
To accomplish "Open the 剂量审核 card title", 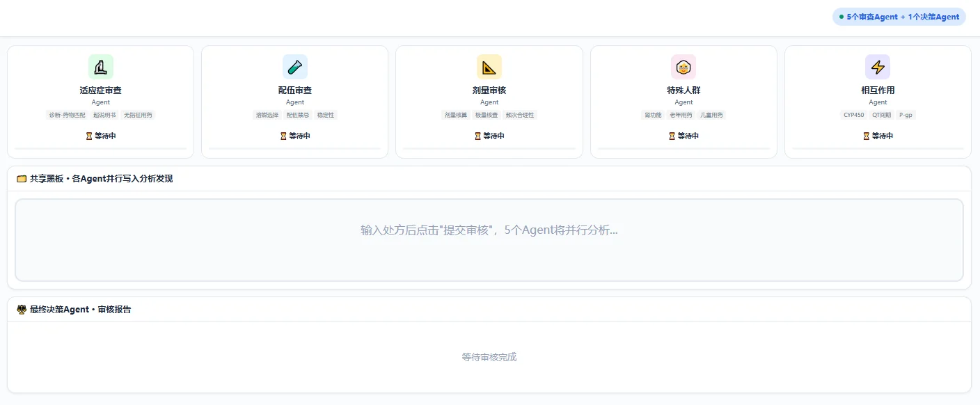I will pos(489,90).
